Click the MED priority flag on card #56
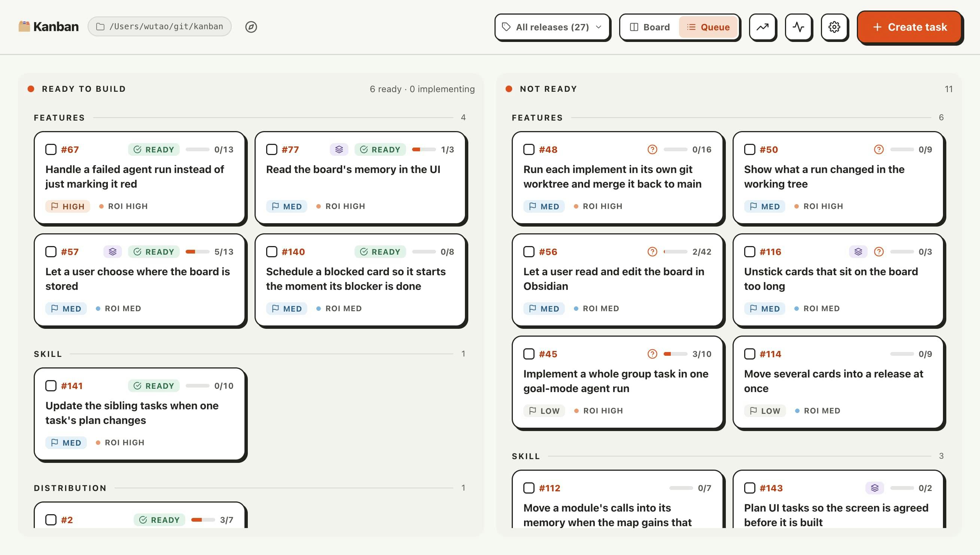980x555 pixels. [x=544, y=308]
